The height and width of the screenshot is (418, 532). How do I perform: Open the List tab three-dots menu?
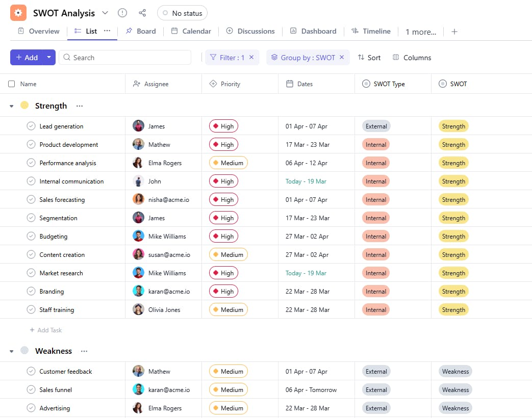(x=107, y=31)
